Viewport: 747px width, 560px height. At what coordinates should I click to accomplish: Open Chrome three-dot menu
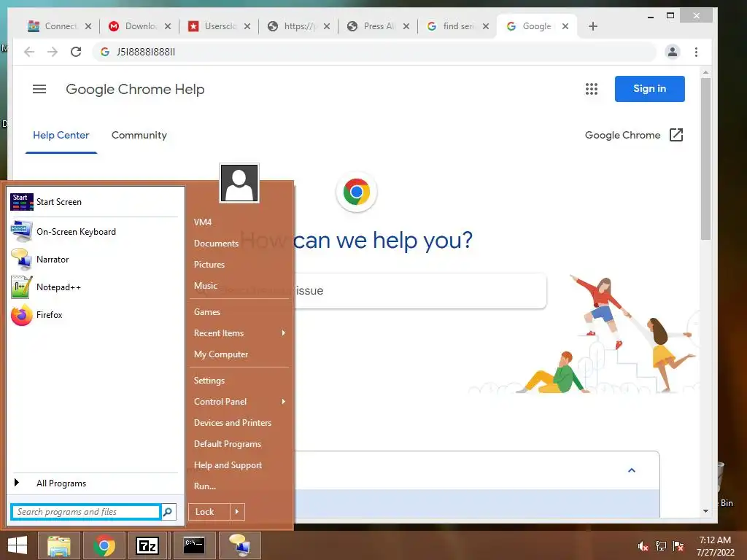click(696, 52)
